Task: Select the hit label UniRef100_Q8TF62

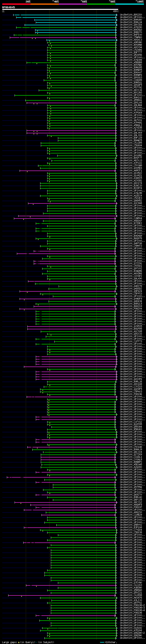Action: pyautogui.click(x=131, y=603)
